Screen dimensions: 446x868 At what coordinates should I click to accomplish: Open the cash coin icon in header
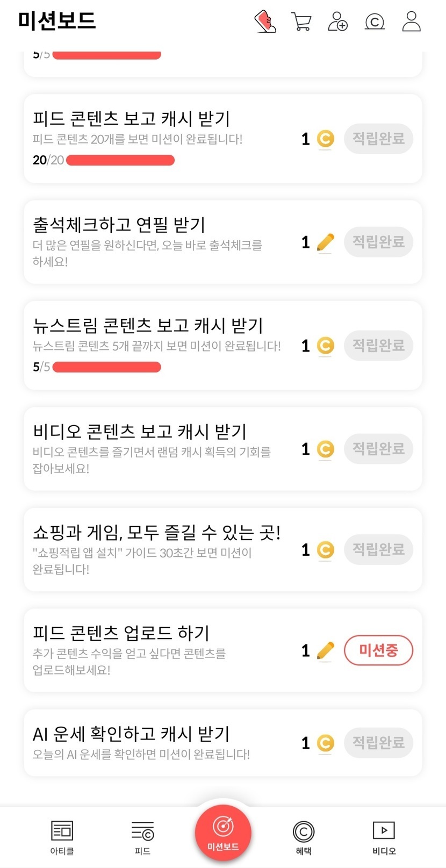pyautogui.click(x=375, y=21)
